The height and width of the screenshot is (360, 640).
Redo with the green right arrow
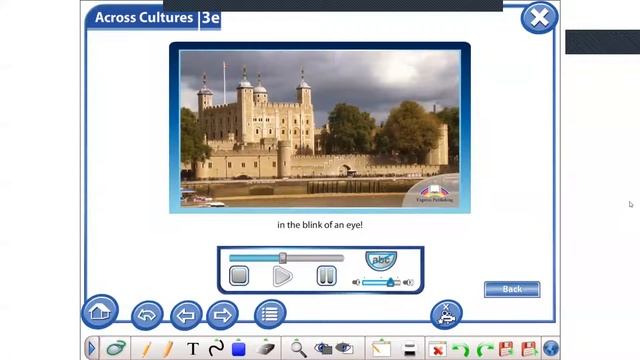pos(484,349)
